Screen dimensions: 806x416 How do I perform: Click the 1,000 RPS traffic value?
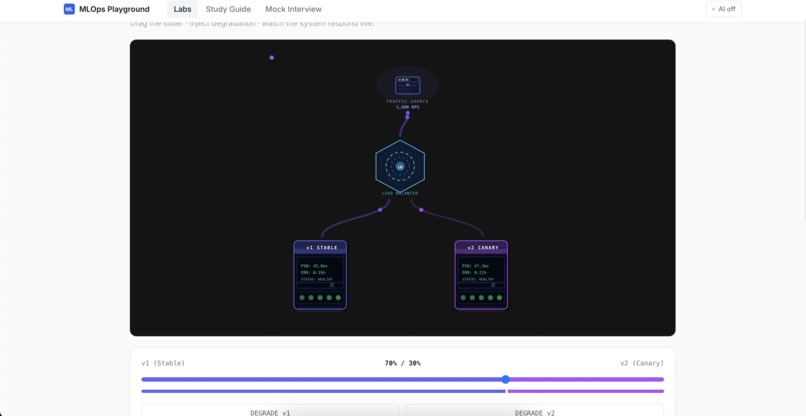[408, 107]
